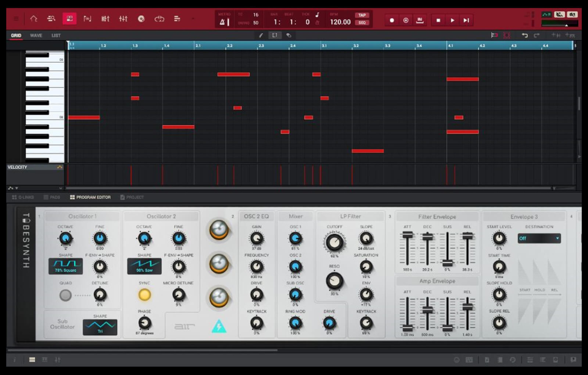This screenshot has width=588, height=375.
Task: Click the OSC 2 EQ GAIN knob
Action: pyautogui.click(x=256, y=238)
